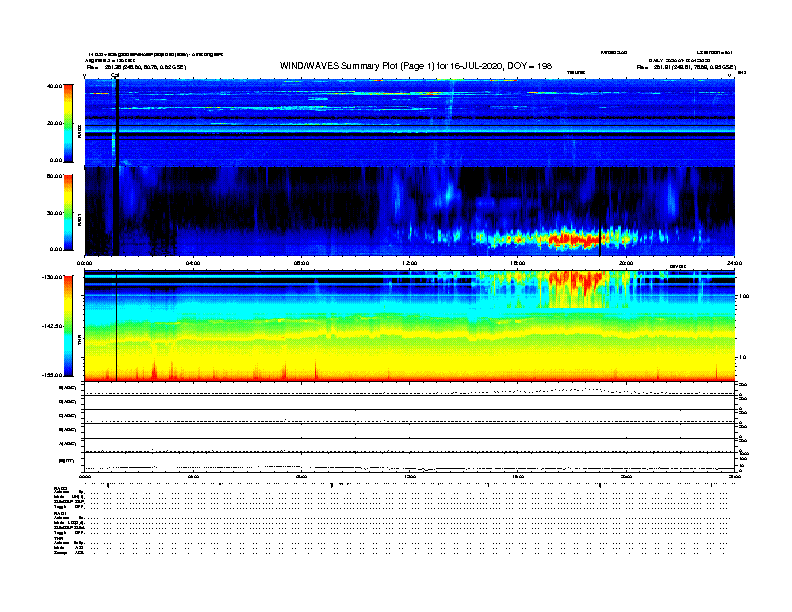The height and width of the screenshot is (612, 792).
Task: Click the red emission patch atop TNR spectrogram
Action: tap(576, 283)
